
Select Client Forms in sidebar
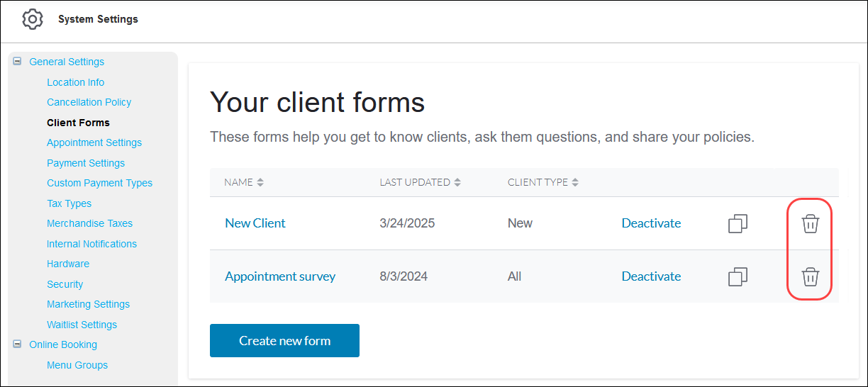pyautogui.click(x=78, y=123)
